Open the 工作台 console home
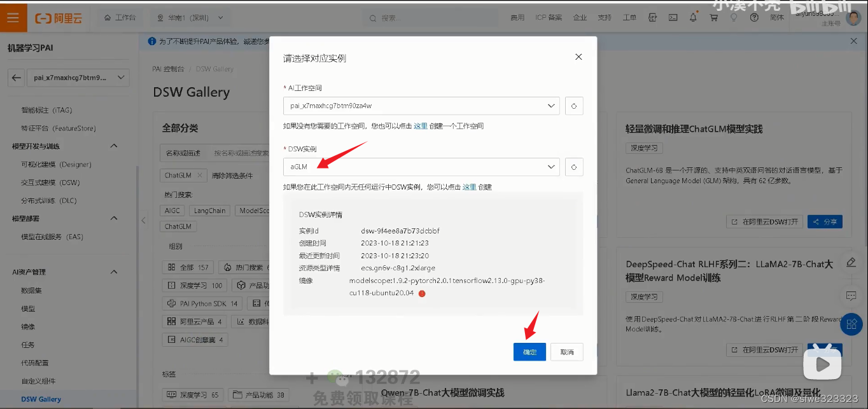The width and height of the screenshot is (868, 409). tap(120, 18)
